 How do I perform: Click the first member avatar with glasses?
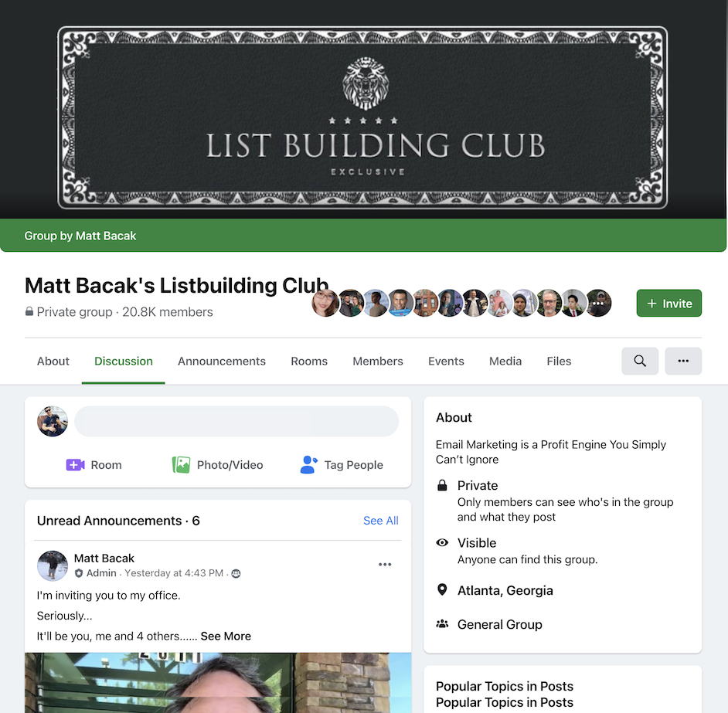click(325, 303)
